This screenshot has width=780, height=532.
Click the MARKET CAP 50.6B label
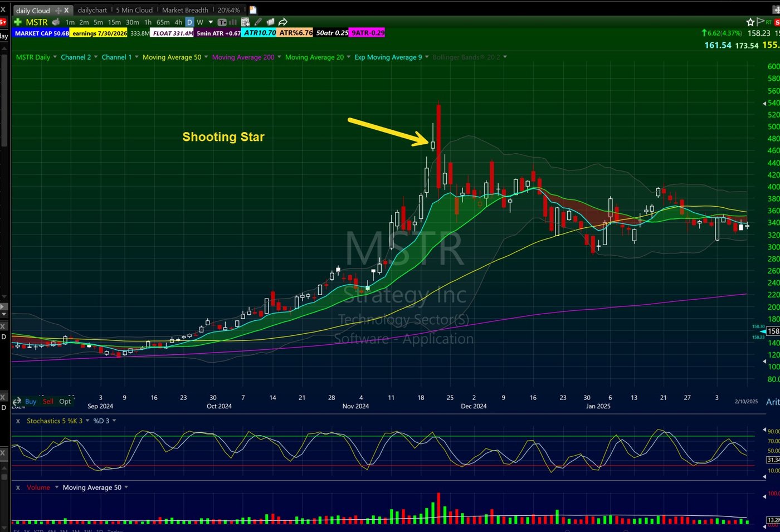[x=41, y=33]
